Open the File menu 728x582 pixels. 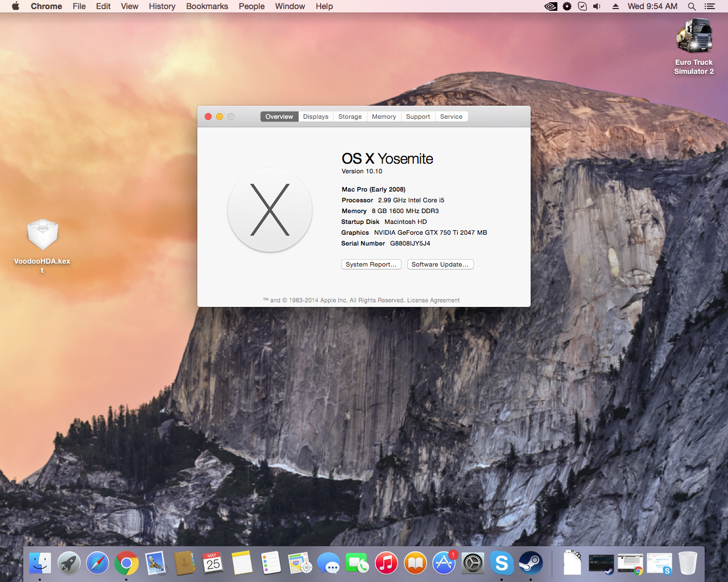click(79, 6)
